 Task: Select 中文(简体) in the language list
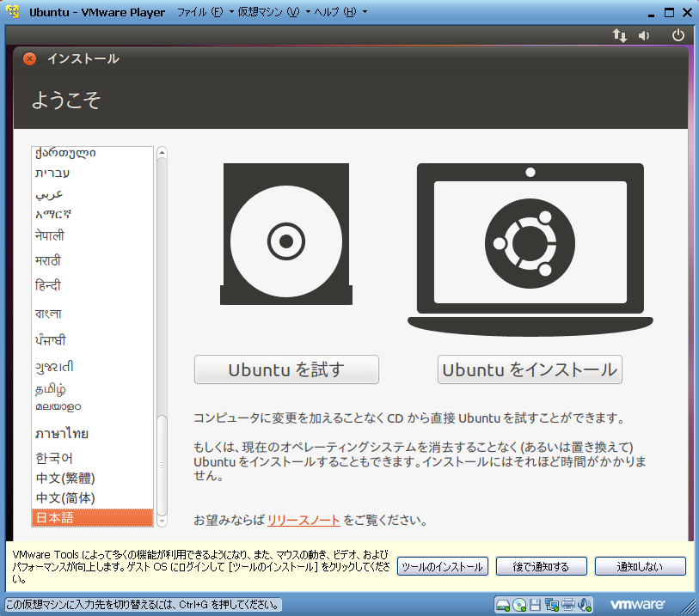coord(92,498)
